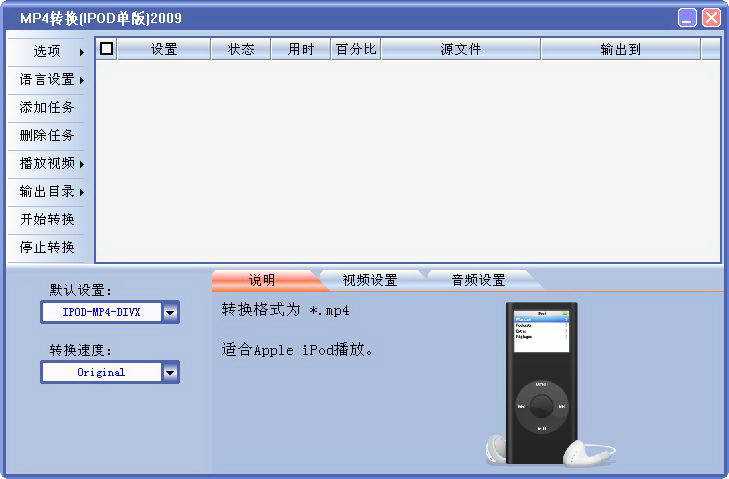Open the Original speed dropdown arrow

170,372
